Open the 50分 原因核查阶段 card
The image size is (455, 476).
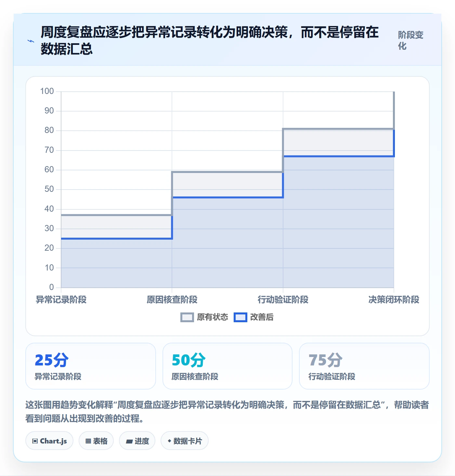pos(227,366)
